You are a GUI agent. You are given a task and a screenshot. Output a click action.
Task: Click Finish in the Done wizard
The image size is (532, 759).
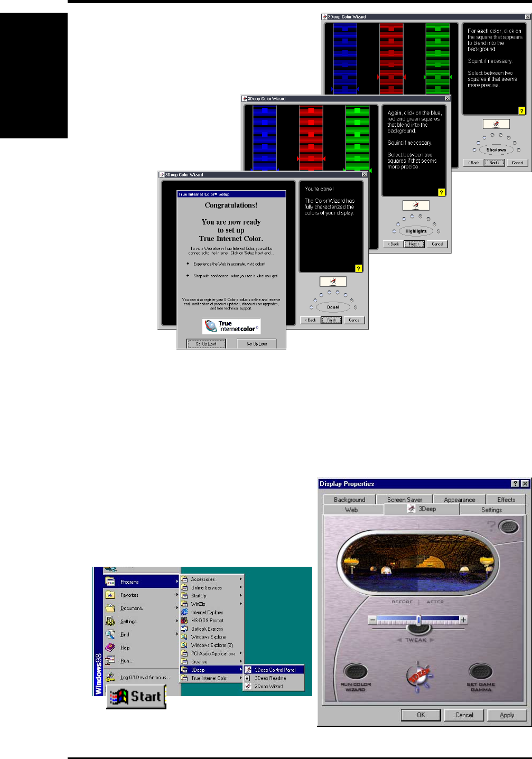click(x=331, y=320)
